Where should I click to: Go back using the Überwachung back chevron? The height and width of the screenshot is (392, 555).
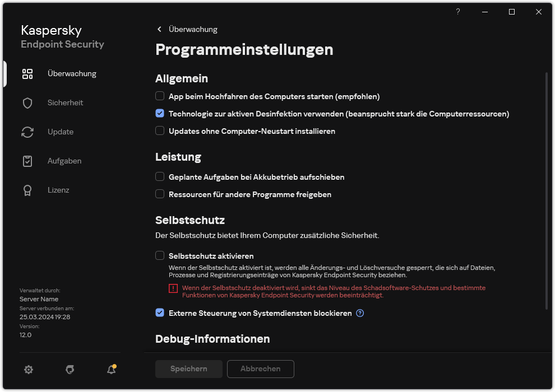click(159, 29)
